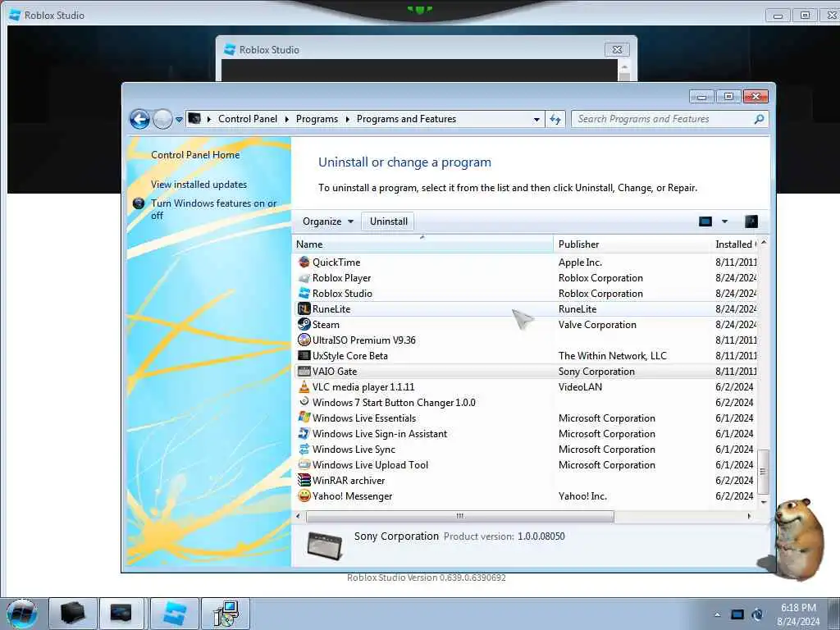Sort by the Installed On column header
840x630 pixels.
pyautogui.click(x=734, y=244)
